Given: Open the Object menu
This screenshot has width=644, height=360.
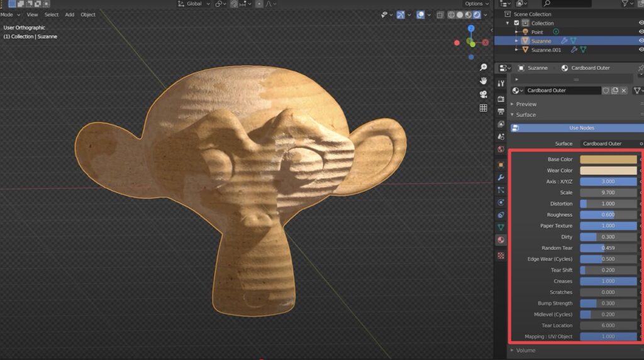Looking at the screenshot, I should (88, 15).
